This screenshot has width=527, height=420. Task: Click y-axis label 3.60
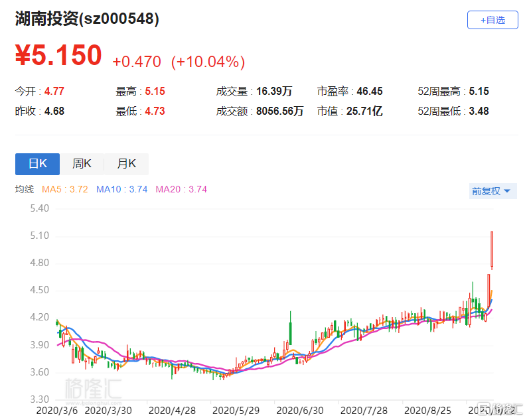[x=40, y=372]
